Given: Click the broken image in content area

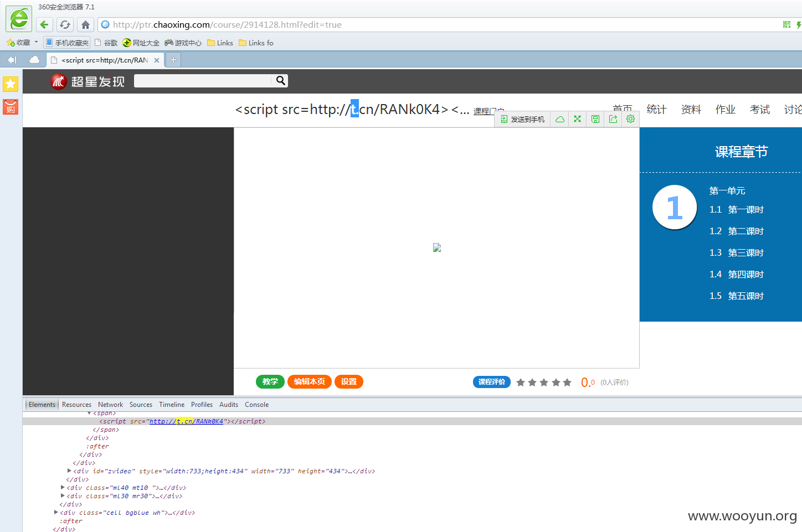Looking at the screenshot, I should (x=437, y=247).
